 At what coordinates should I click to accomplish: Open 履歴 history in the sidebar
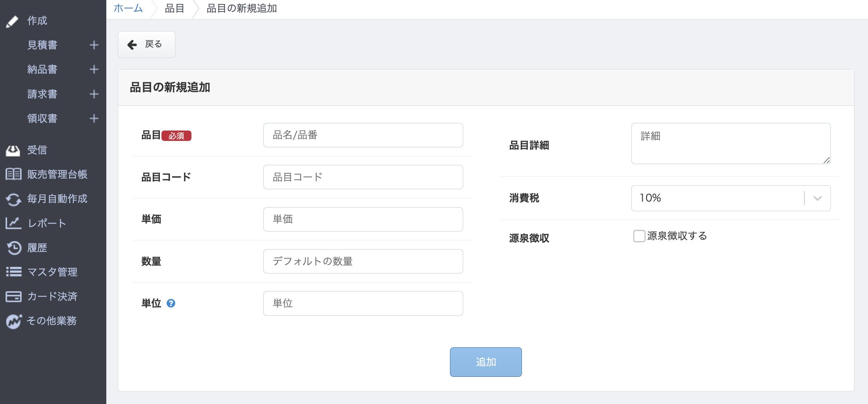pyautogui.click(x=37, y=248)
